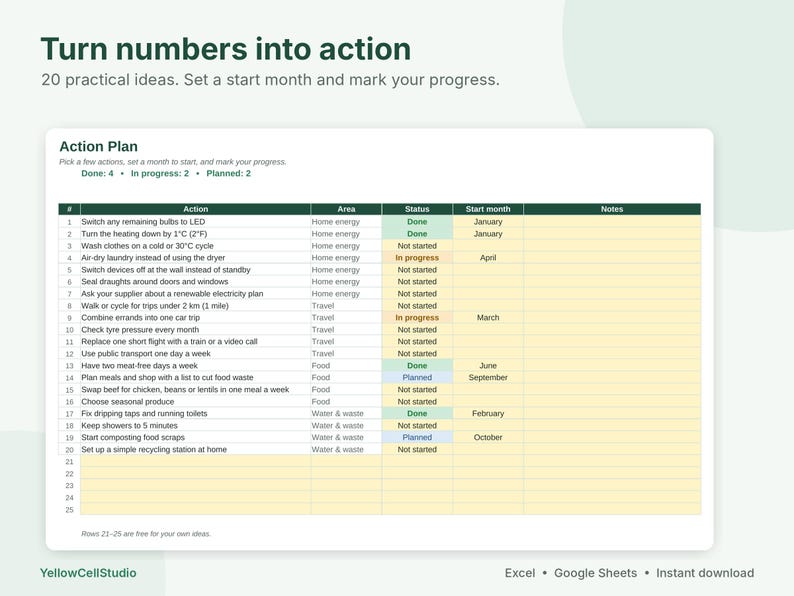The height and width of the screenshot is (596, 794).
Task: Click empty Action cell in row 21
Action: click(195, 462)
